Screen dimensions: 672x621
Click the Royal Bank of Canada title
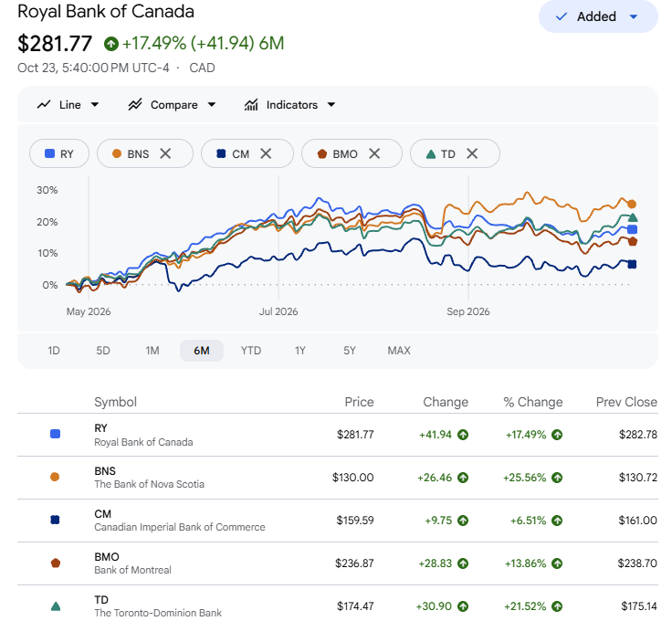click(106, 11)
